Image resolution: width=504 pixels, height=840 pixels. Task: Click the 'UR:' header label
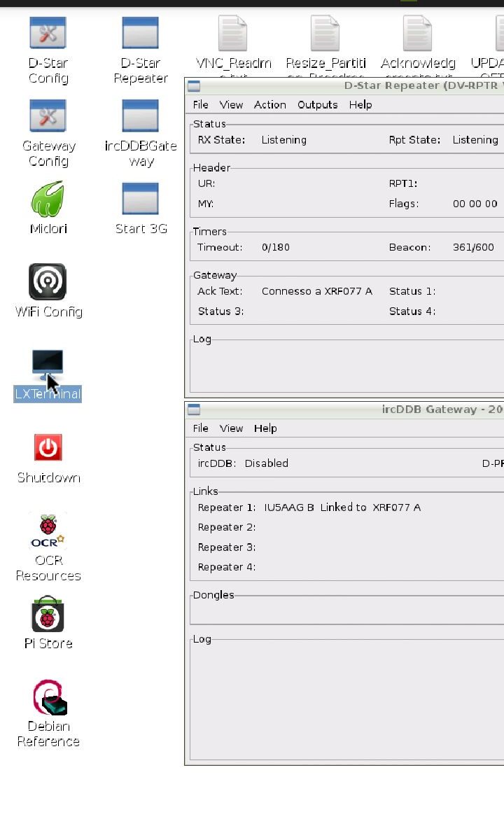point(206,183)
